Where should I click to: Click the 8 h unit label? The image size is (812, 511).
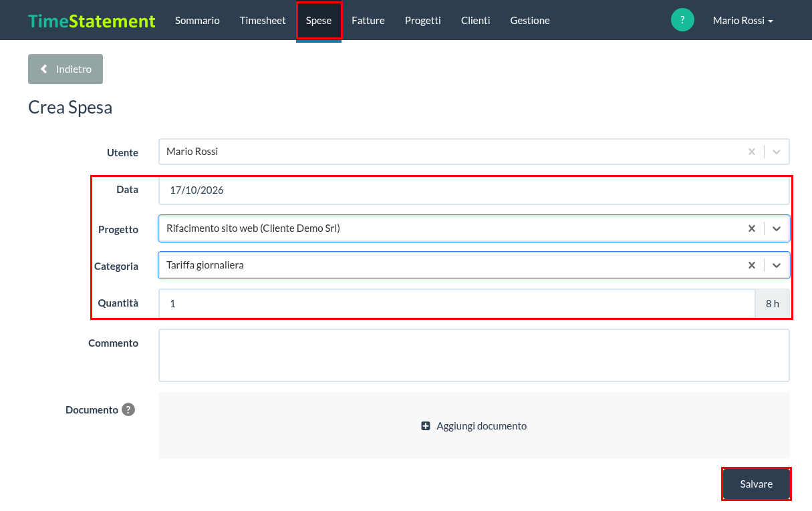click(773, 304)
